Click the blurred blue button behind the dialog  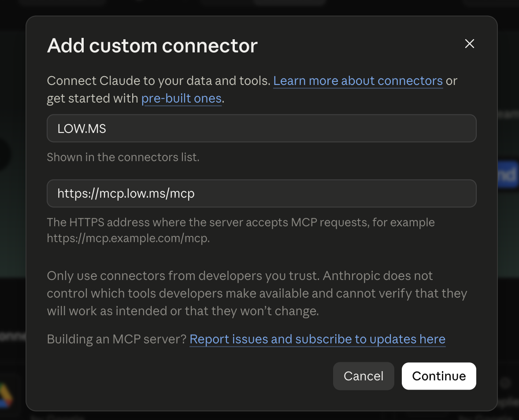508,175
